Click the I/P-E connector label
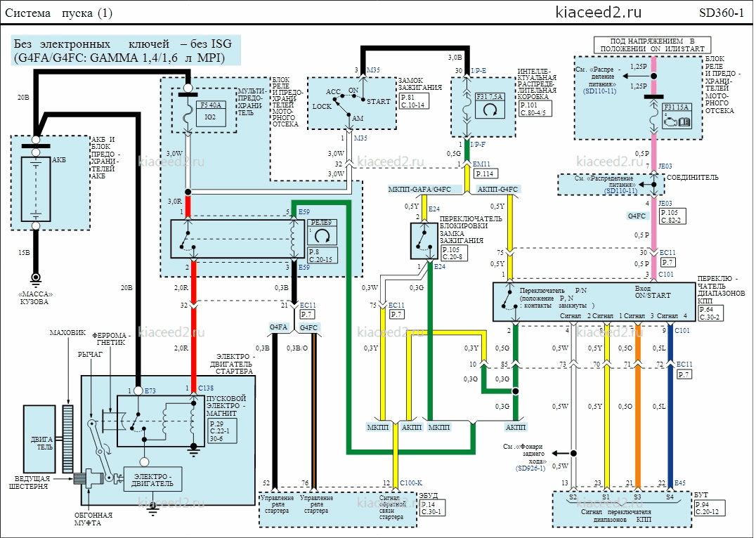Image resolution: width=756 pixels, height=538 pixels. 478,71
